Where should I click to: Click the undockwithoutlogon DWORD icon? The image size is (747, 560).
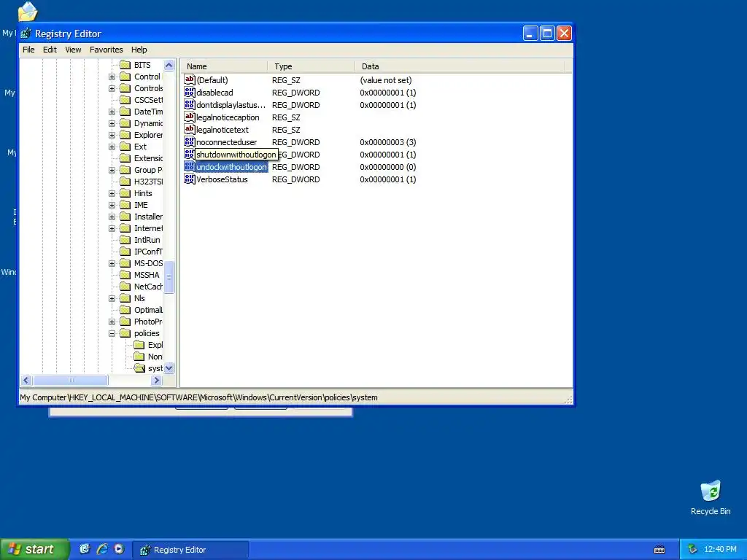tap(190, 167)
